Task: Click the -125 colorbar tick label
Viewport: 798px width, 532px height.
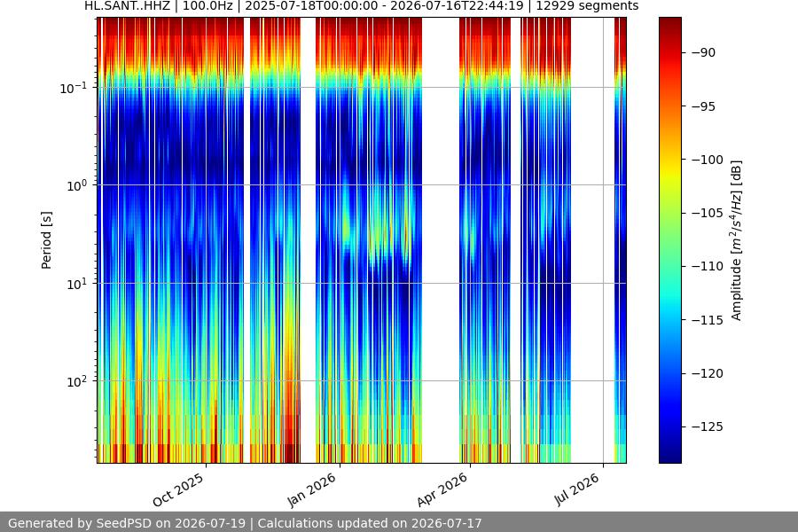Action: pyautogui.click(x=708, y=426)
